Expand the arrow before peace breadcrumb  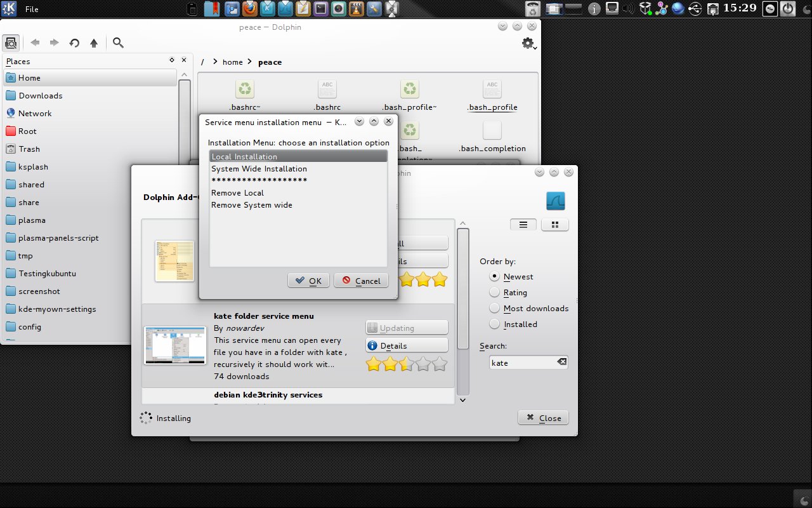point(251,62)
